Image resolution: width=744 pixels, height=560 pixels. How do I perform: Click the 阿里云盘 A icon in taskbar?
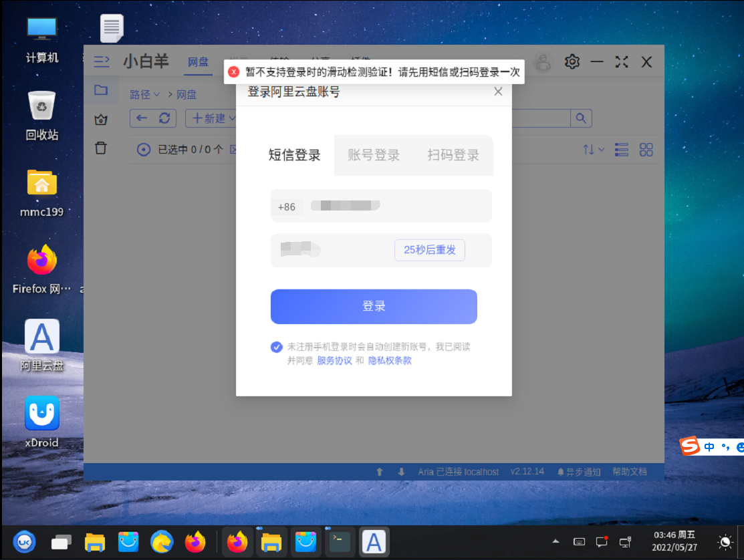tap(374, 542)
